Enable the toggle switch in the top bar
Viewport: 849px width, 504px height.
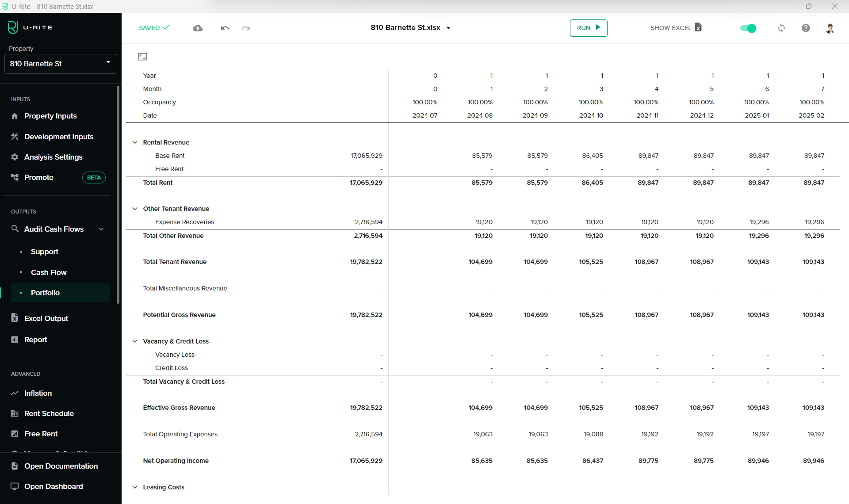coord(748,28)
